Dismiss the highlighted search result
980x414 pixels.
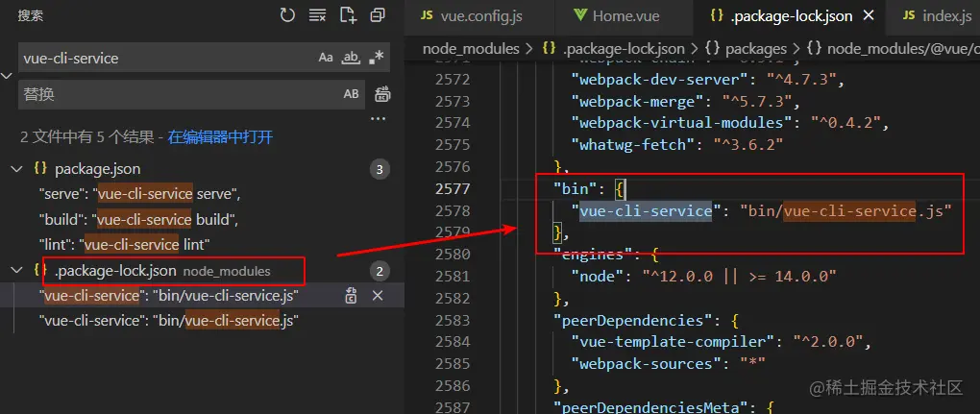click(x=378, y=295)
